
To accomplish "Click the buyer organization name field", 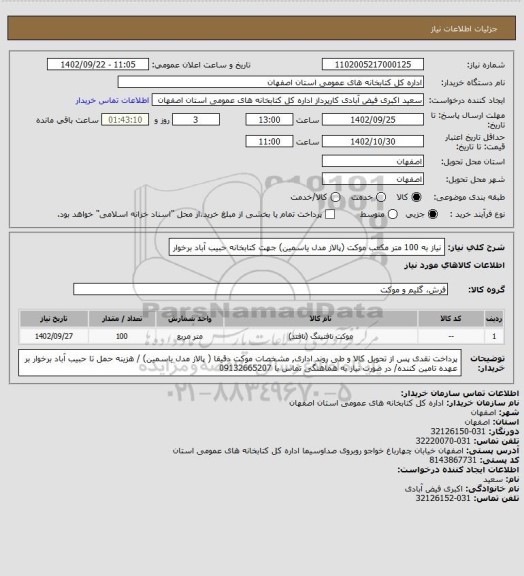I will pos(270,82).
